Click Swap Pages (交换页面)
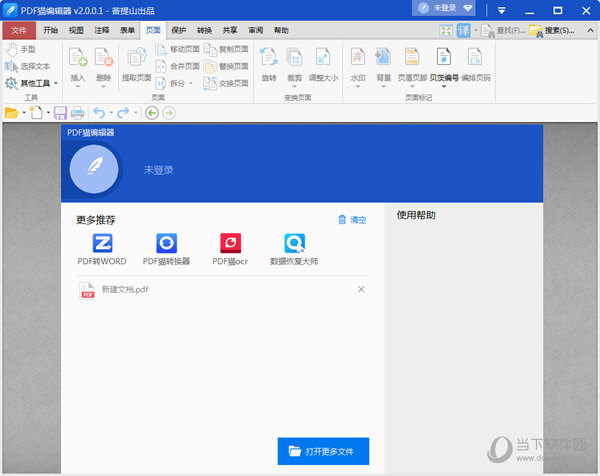Screen dimensions: 600x476 point(226,83)
